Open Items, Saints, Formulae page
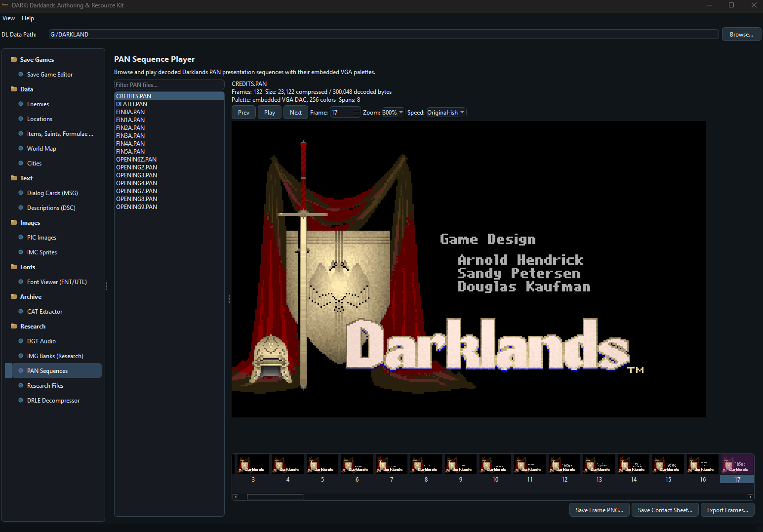 pyautogui.click(x=60, y=134)
